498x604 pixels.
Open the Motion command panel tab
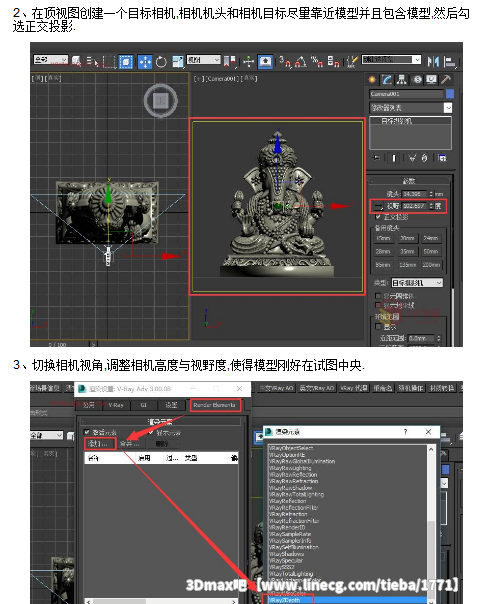(417, 80)
